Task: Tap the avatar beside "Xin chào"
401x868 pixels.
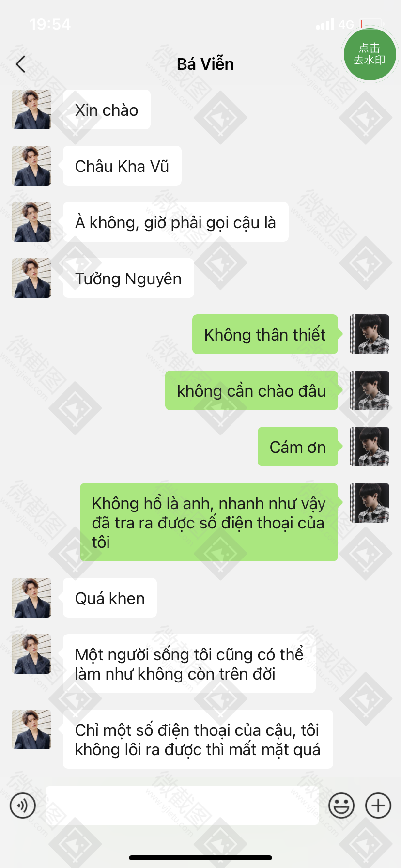Action: [31, 109]
